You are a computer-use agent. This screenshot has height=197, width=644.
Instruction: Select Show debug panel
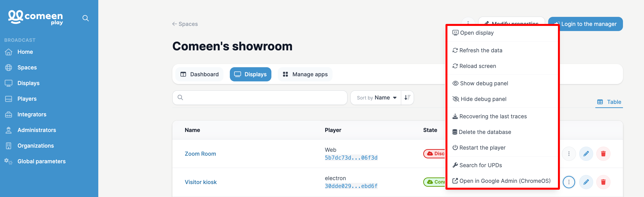[502, 83]
